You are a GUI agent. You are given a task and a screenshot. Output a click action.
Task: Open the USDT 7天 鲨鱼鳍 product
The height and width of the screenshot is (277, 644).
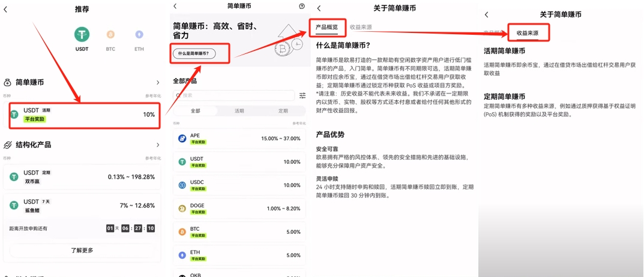(x=82, y=206)
